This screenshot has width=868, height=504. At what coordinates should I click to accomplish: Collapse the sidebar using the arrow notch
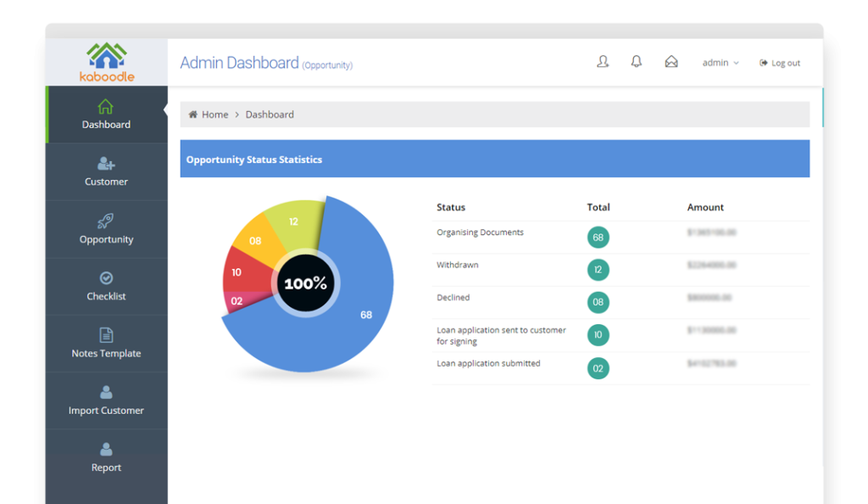[x=165, y=110]
